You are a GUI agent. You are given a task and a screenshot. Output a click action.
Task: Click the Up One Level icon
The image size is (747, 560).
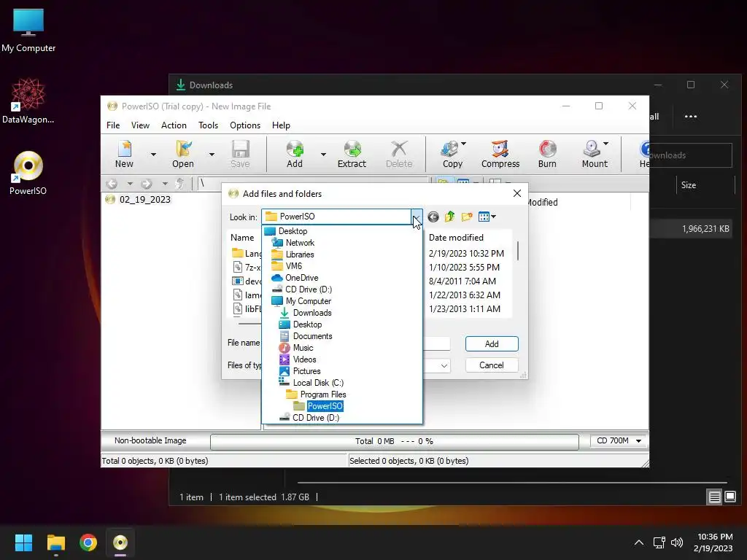point(449,217)
